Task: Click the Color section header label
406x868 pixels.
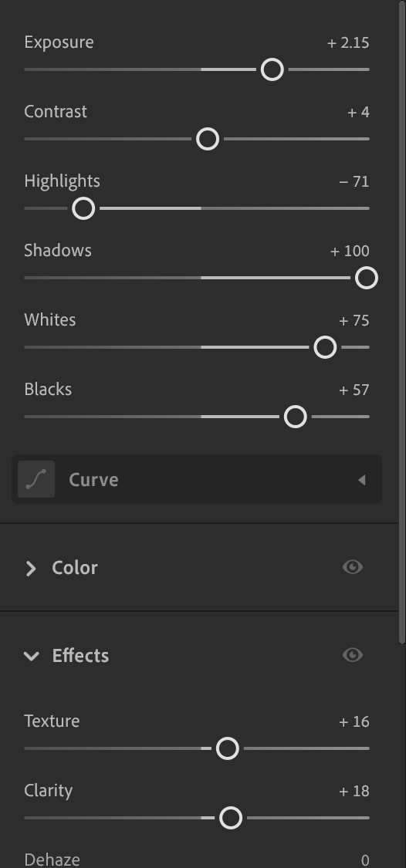Action: 75,567
